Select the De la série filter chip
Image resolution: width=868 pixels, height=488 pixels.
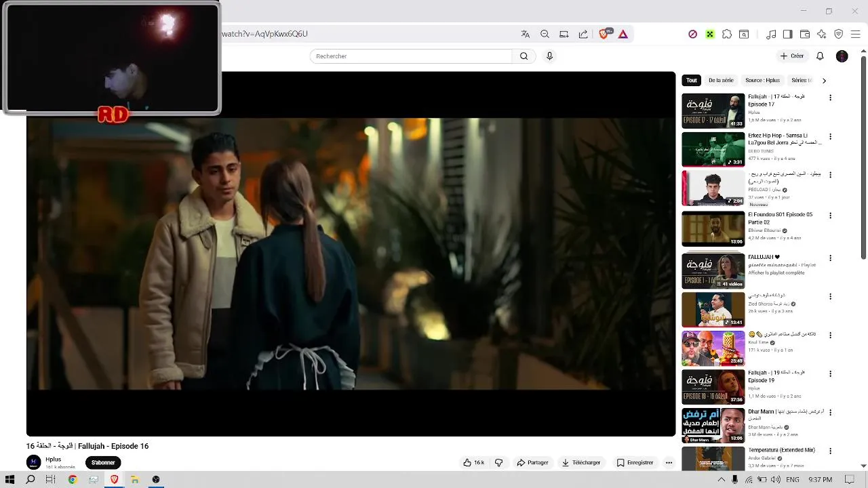721,80
